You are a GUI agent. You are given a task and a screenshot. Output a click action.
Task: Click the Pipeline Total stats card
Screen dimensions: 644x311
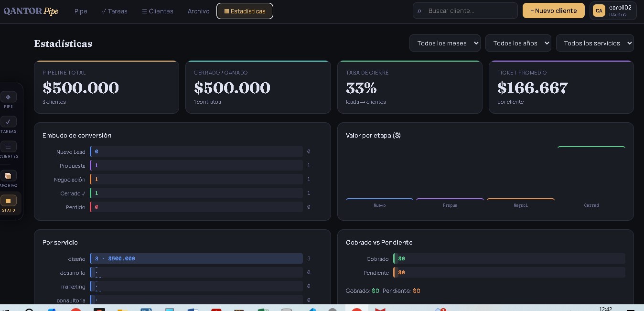[x=106, y=87]
